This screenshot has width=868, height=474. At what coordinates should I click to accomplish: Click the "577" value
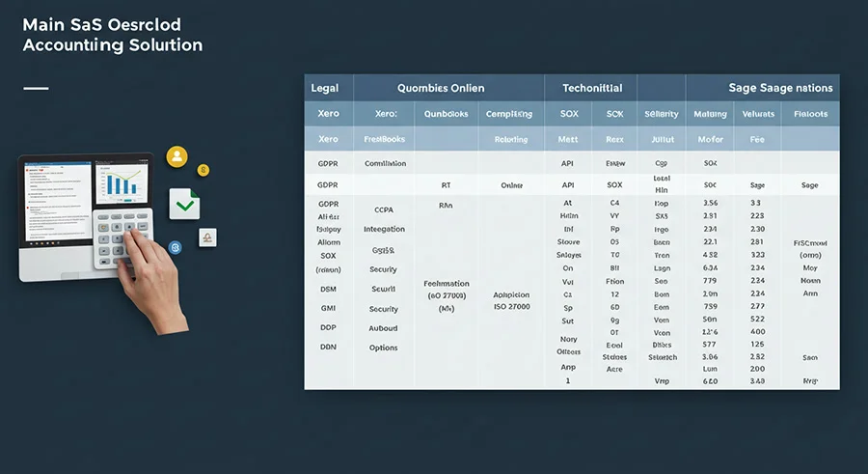[x=709, y=345]
